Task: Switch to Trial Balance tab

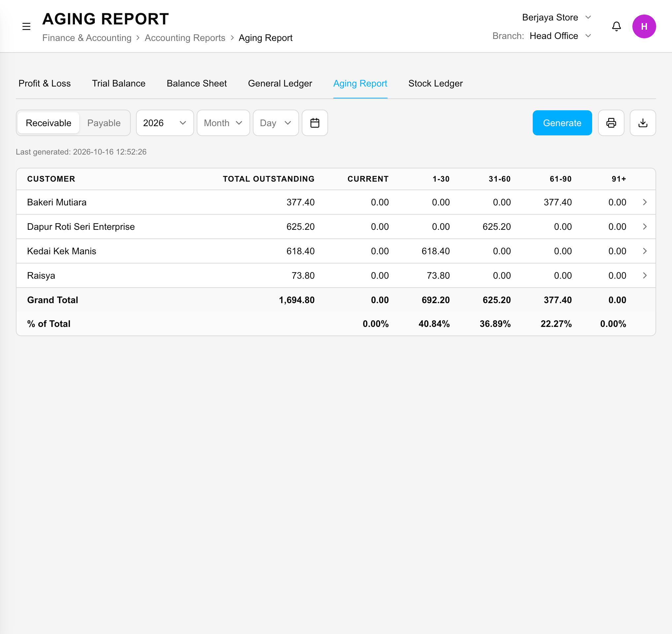Action: tap(118, 84)
